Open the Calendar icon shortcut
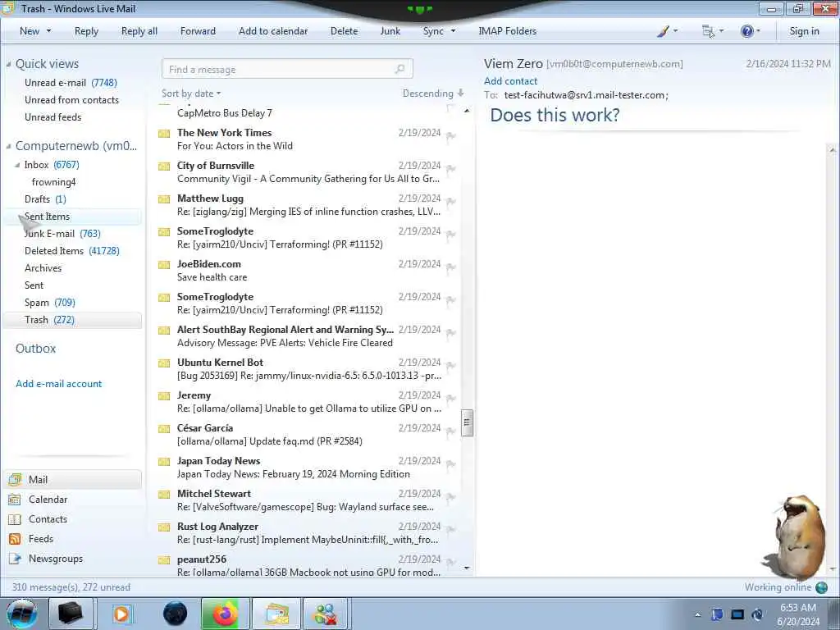Viewport: 840px width, 630px height. 15,500
